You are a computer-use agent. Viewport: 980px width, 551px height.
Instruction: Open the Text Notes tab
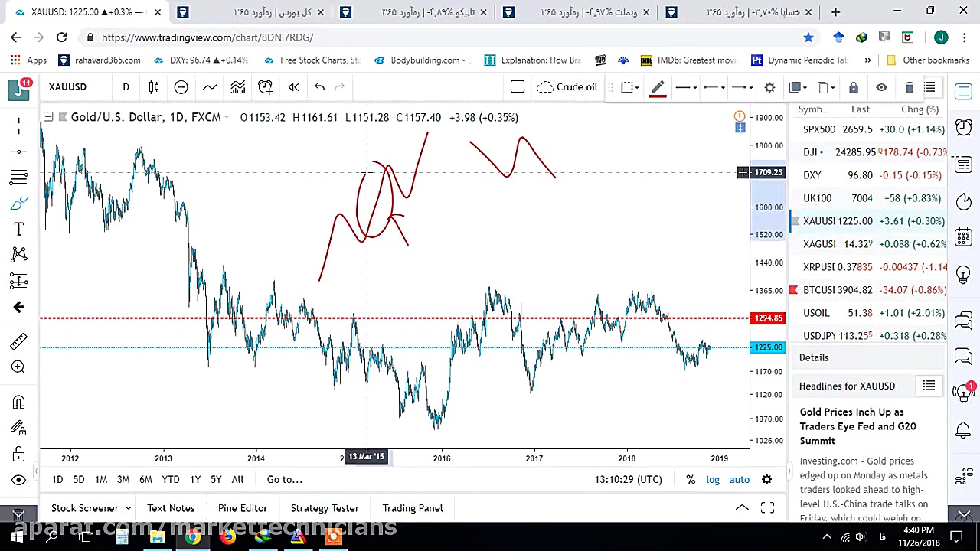[171, 508]
